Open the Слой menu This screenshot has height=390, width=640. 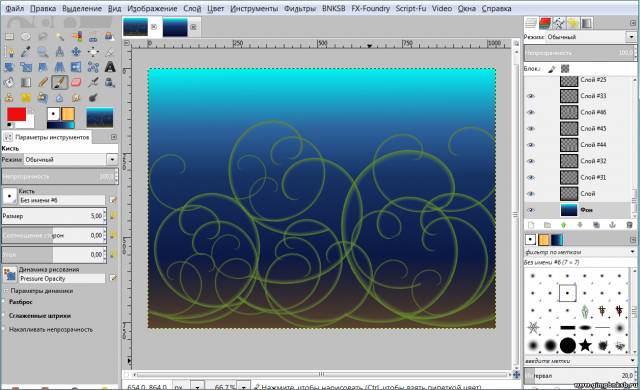click(x=192, y=8)
